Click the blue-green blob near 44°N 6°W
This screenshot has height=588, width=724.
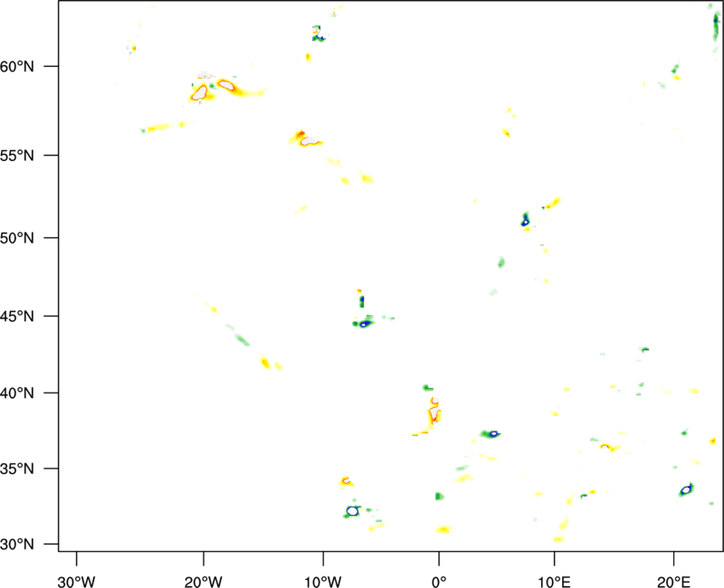click(364, 322)
